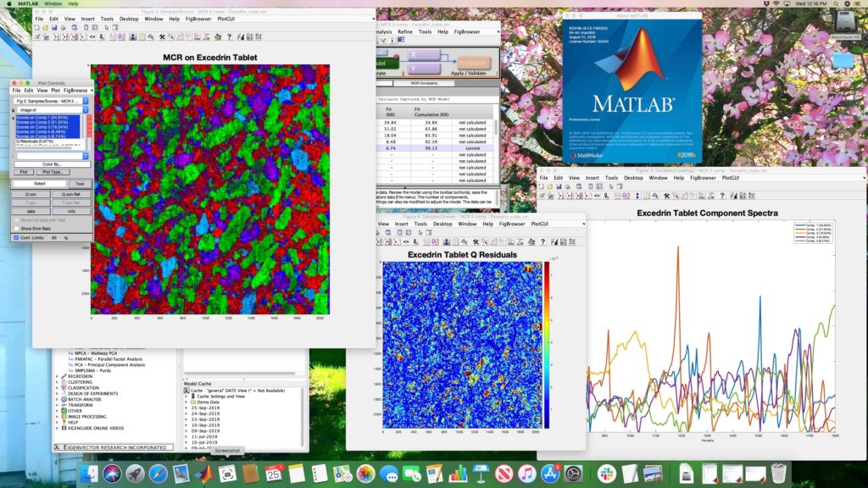Click the wrench tools icon in Figure 2 toolbar
868x488 pixels.
pyautogui.click(x=162, y=37)
